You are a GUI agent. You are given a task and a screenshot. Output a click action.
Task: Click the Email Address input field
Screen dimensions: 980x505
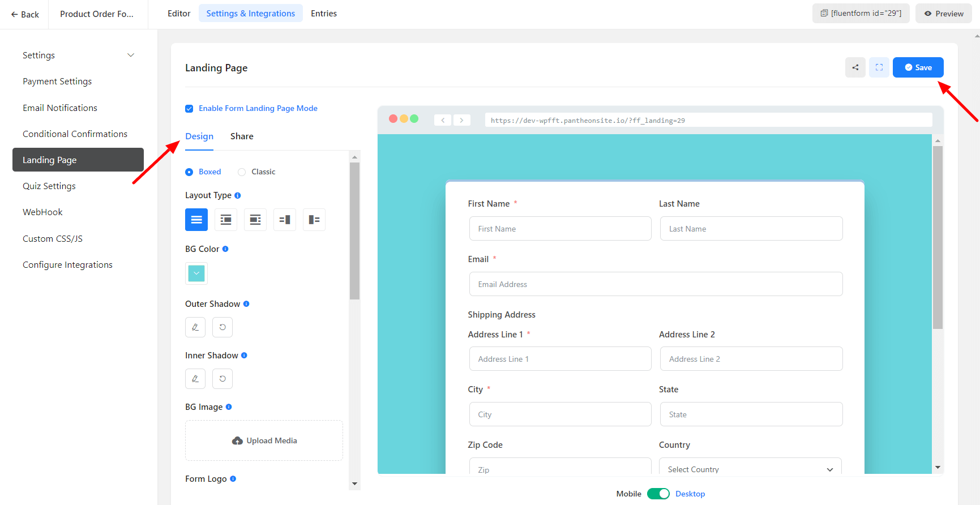pyautogui.click(x=656, y=284)
